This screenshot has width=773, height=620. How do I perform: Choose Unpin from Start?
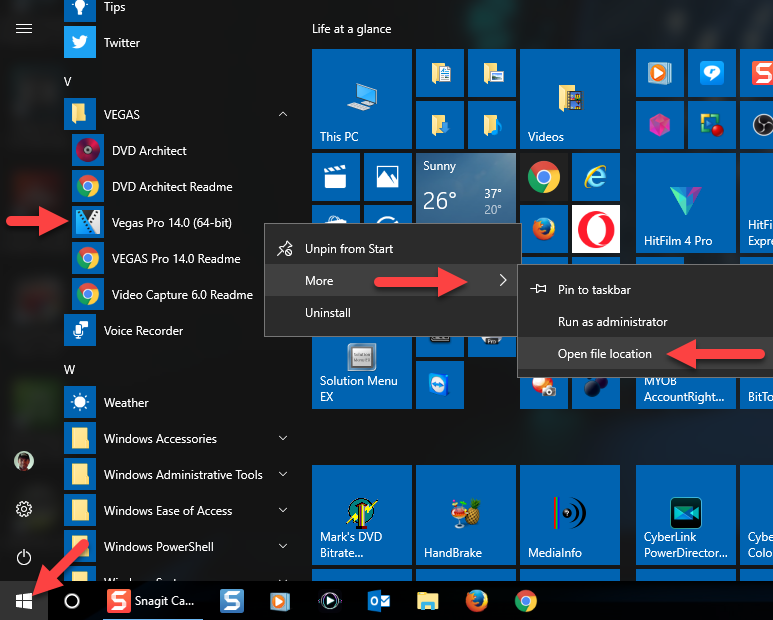[x=393, y=248]
